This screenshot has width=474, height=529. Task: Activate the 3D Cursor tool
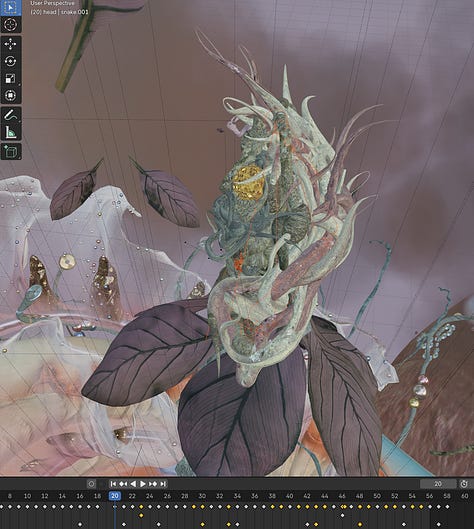tap(10, 25)
